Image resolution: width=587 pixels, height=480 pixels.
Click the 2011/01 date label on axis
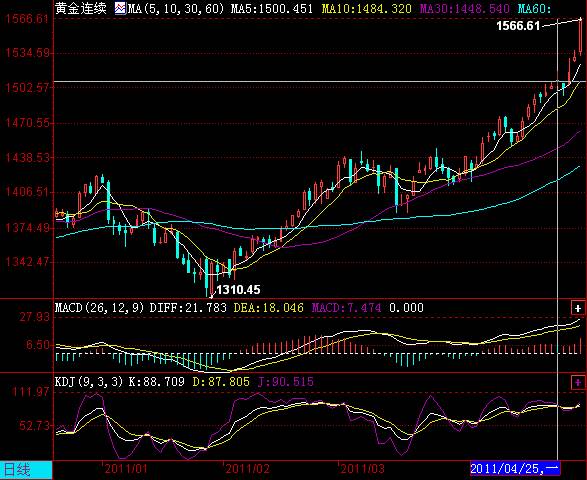126,469
